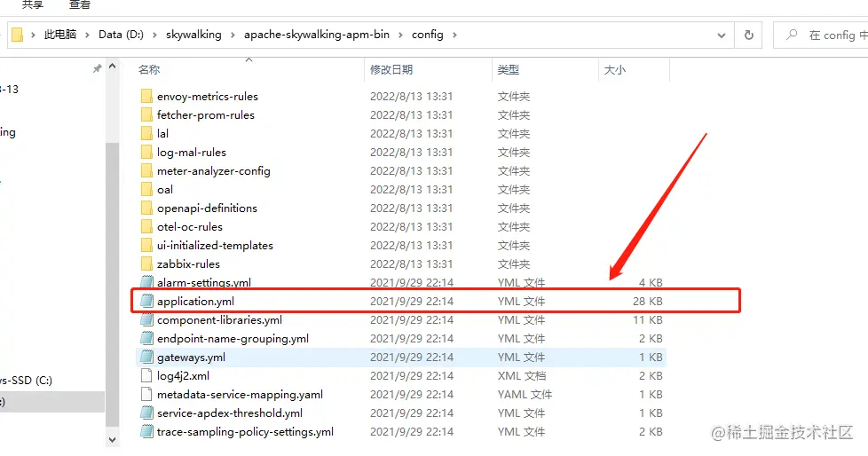Select service-apdex-threshold.yml file name
Screen dimensions: 868x456
click(x=230, y=413)
